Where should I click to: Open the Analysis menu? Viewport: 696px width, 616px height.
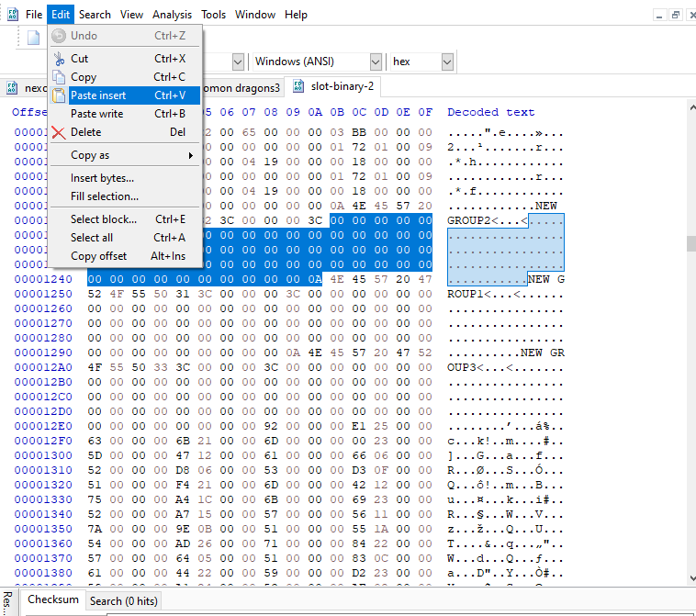(x=173, y=15)
